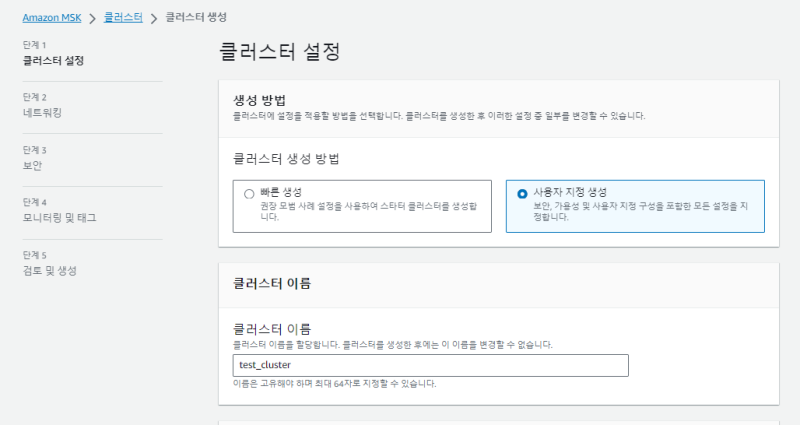Click the 클러스터 설정 page heading
The height and width of the screenshot is (425, 800).
tap(279, 52)
